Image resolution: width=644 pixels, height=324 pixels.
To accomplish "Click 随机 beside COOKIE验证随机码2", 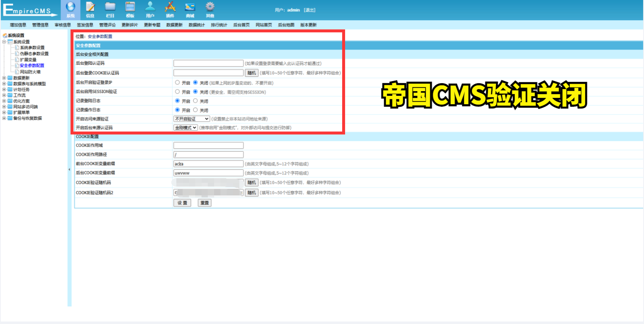I will (251, 192).
